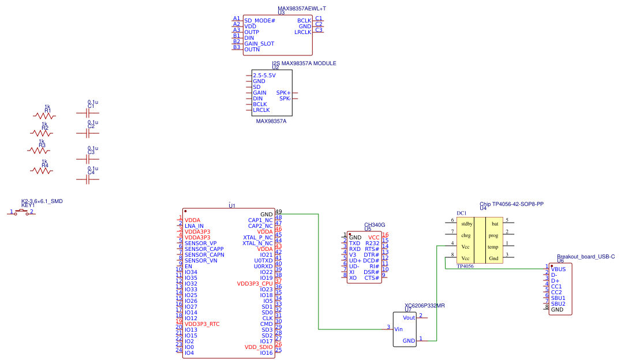Click the K2-3.6×6.1_SMD component name
Screen dimensions: 621x364
coord(42,201)
